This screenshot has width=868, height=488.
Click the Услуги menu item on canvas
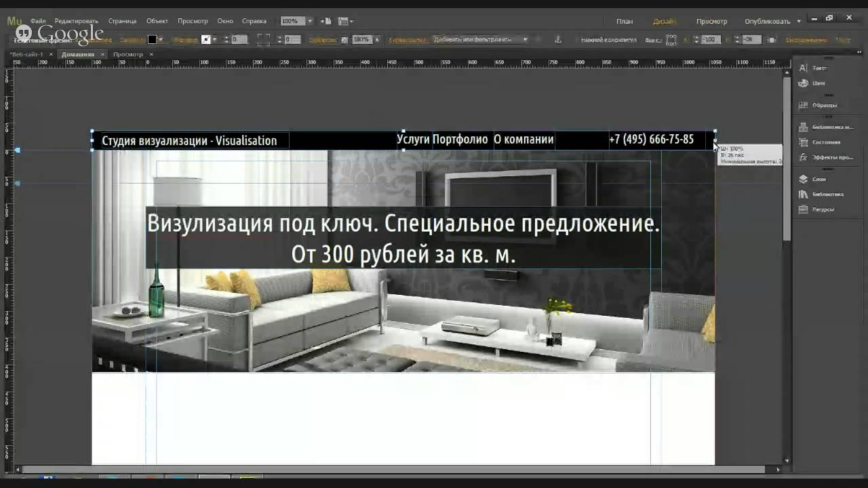[413, 139]
